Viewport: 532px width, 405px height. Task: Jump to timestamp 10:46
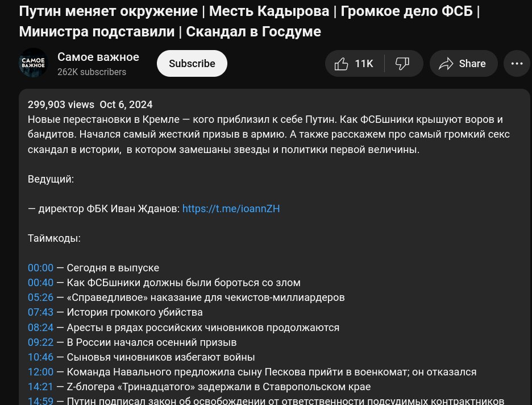(40, 357)
